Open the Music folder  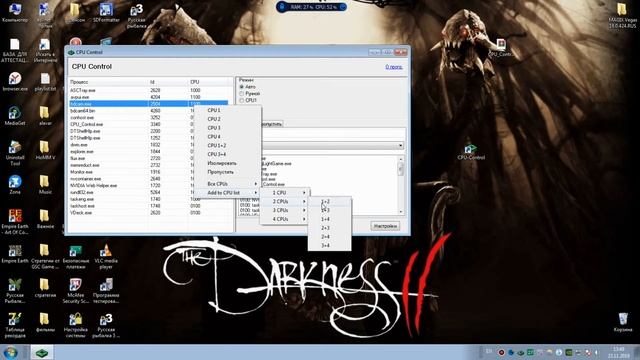(x=45, y=184)
